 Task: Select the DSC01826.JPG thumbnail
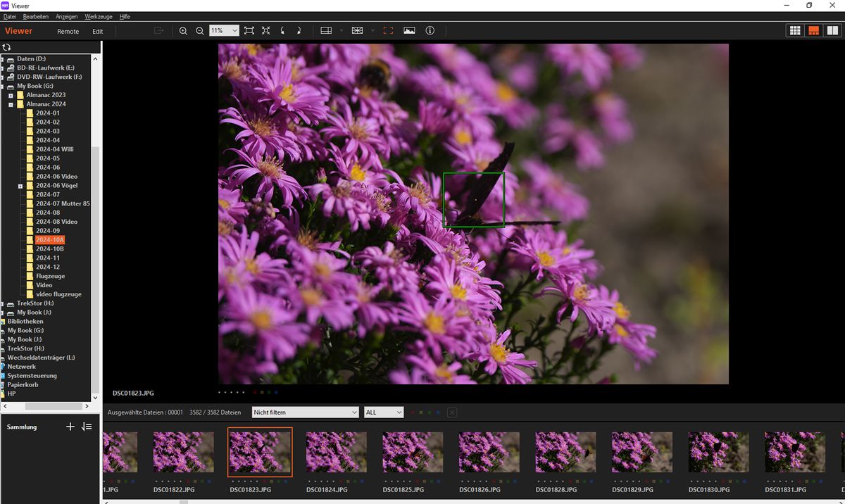pos(489,452)
